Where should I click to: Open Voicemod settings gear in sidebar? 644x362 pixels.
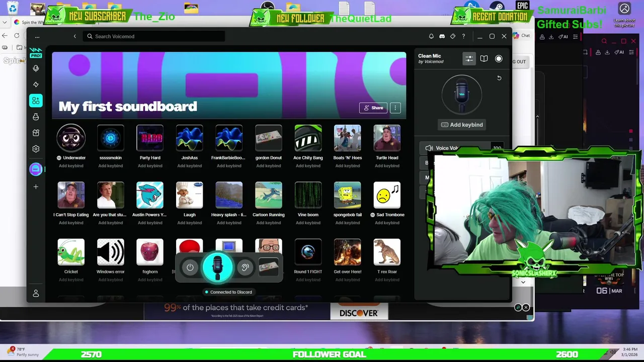tap(36, 149)
